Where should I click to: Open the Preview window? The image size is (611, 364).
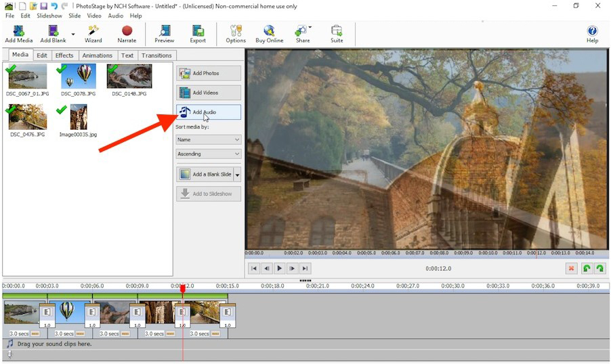[x=165, y=34]
